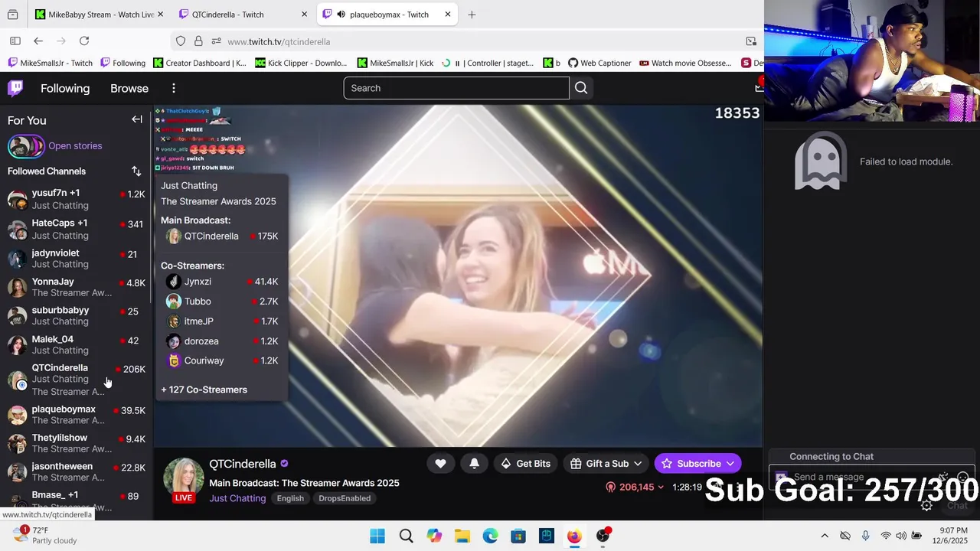Open the browser tab list icon
This screenshot has width=980, height=551.
point(13,15)
